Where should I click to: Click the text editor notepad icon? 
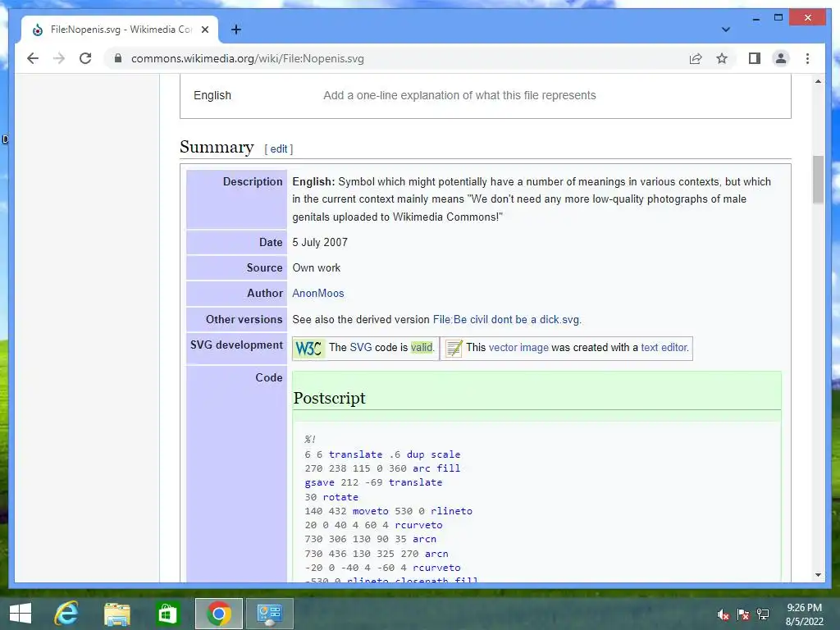[x=453, y=348]
